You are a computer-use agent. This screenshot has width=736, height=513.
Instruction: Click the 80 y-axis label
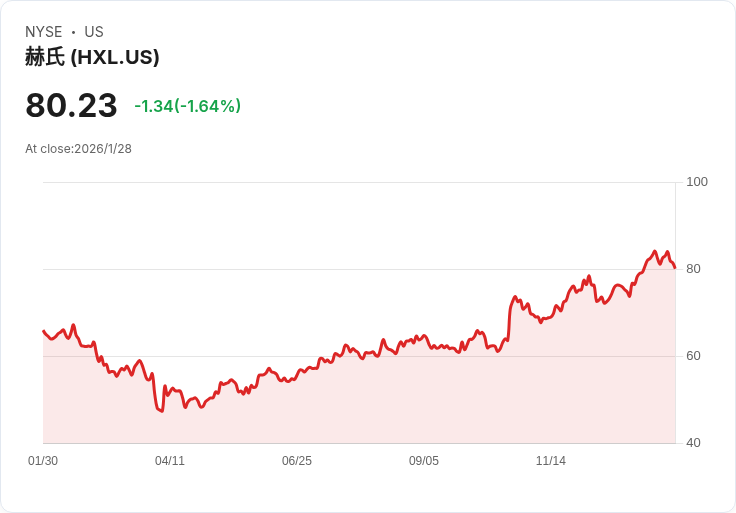[x=693, y=269]
